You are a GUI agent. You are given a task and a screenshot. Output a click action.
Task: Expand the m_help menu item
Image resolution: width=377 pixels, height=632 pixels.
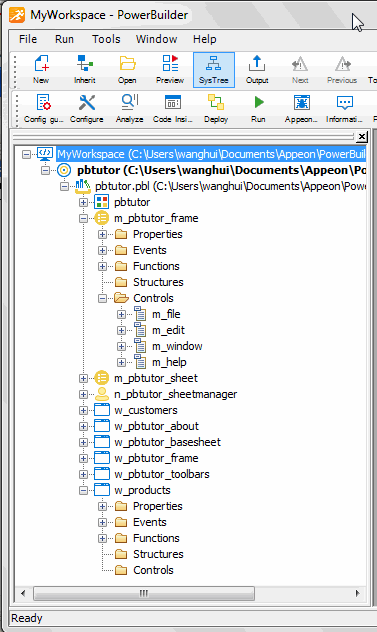[x=121, y=362]
